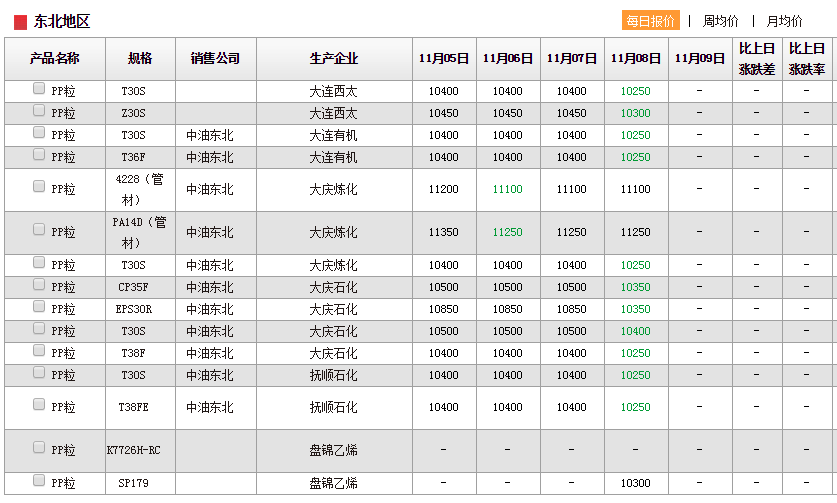This screenshot has width=837, height=503.
Task: Click 盘锦乙烯 in the SP179 row
Action: 334,483
